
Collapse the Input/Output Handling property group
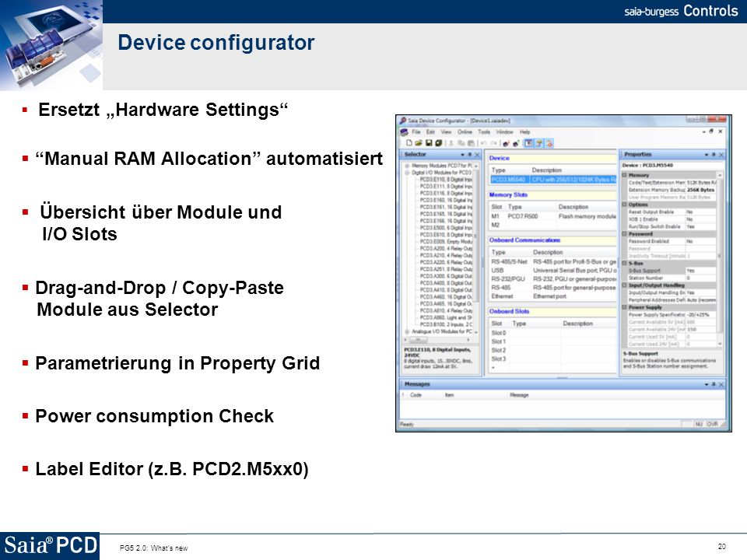(x=625, y=285)
